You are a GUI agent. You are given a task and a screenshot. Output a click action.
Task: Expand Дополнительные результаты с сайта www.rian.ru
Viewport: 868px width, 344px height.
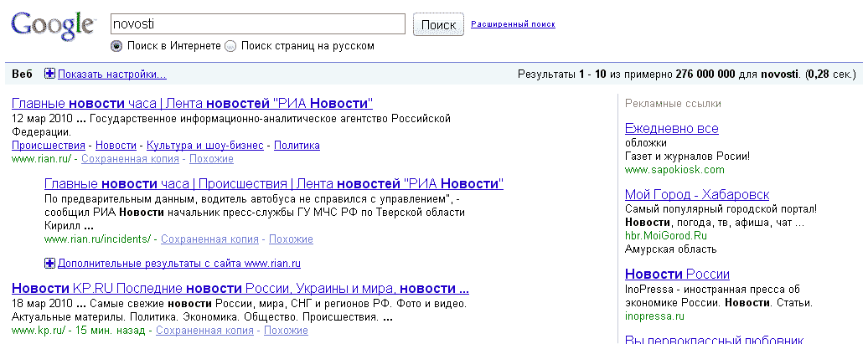tap(178, 264)
